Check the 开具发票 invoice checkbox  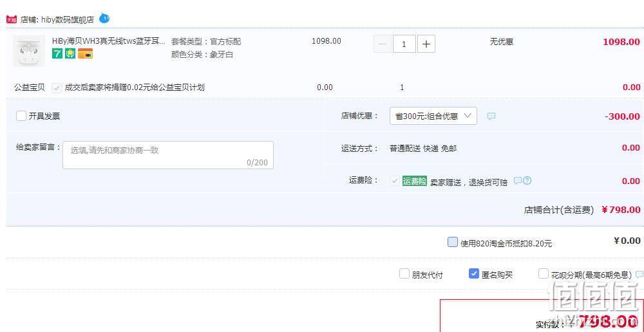coord(21,116)
